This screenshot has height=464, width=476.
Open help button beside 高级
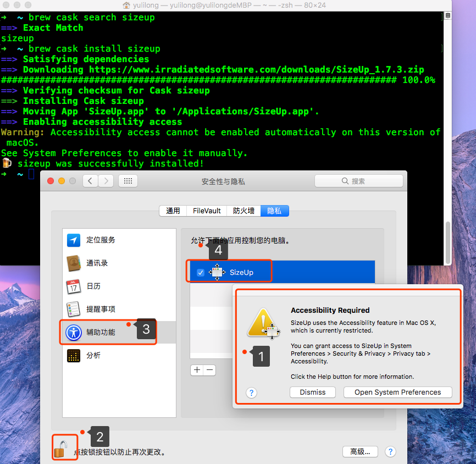click(x=390, y=452)
